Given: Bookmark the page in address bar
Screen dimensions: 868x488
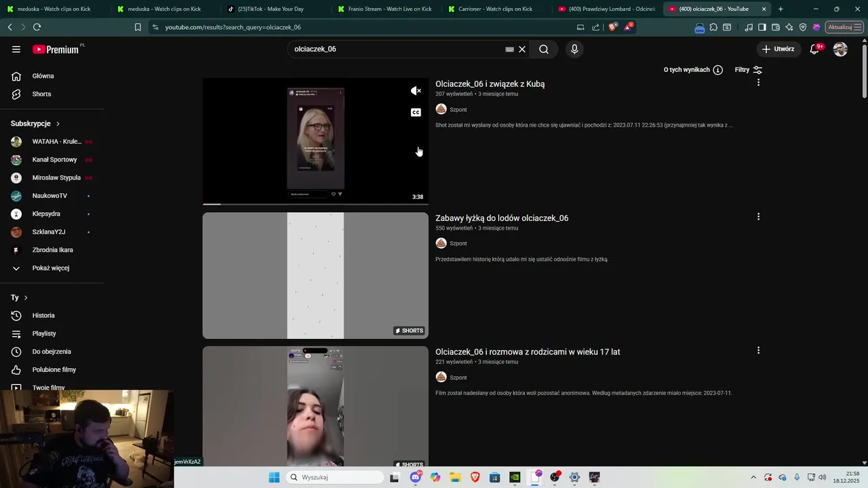Looking at the screenshot, I should [x=138, y=27].
